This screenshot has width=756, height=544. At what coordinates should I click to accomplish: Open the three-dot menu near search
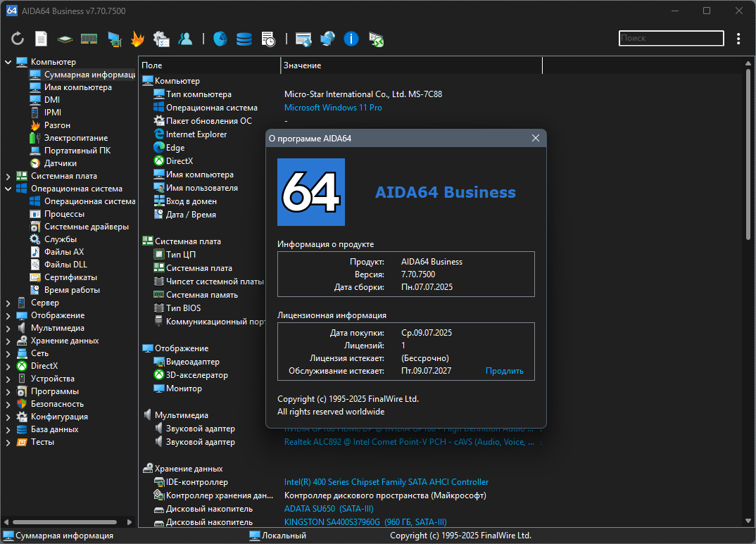(738, 39)
